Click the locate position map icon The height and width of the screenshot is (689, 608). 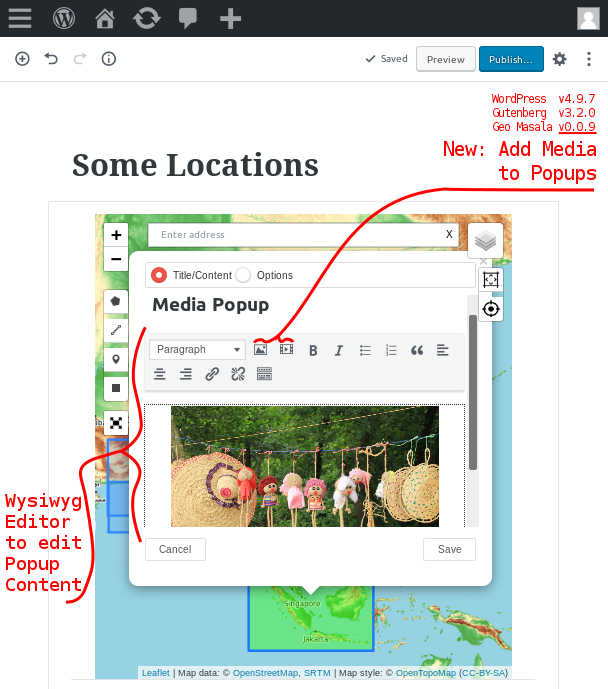point(490,308)
